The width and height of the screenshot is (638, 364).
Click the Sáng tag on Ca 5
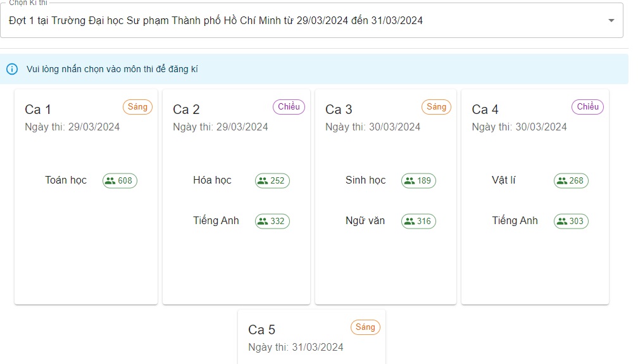pos(365,327)
